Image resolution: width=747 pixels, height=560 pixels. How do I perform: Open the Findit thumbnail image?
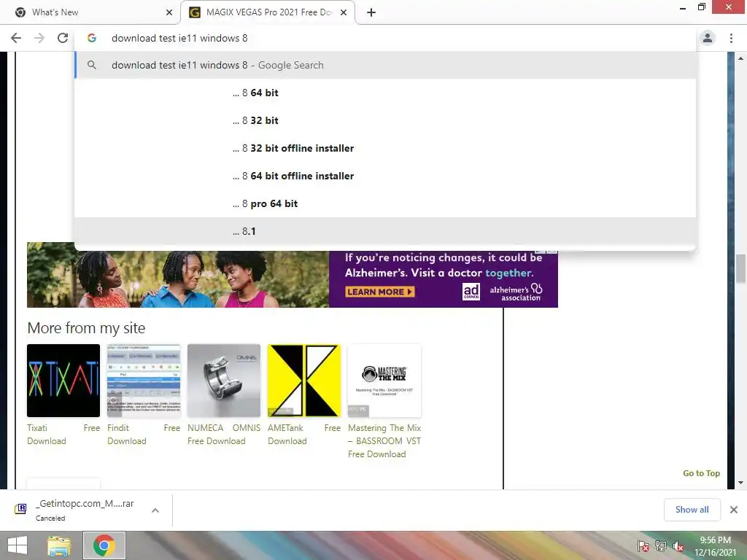(144, 381)
